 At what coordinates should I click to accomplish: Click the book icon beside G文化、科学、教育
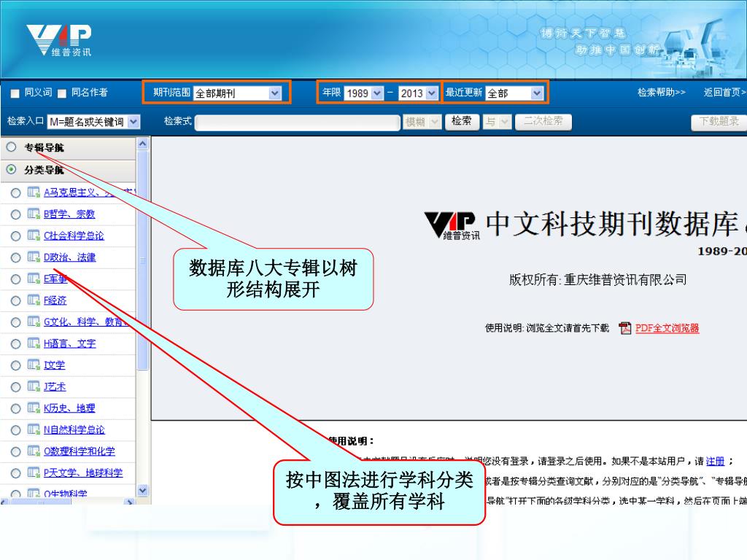[x=34, y=322]
